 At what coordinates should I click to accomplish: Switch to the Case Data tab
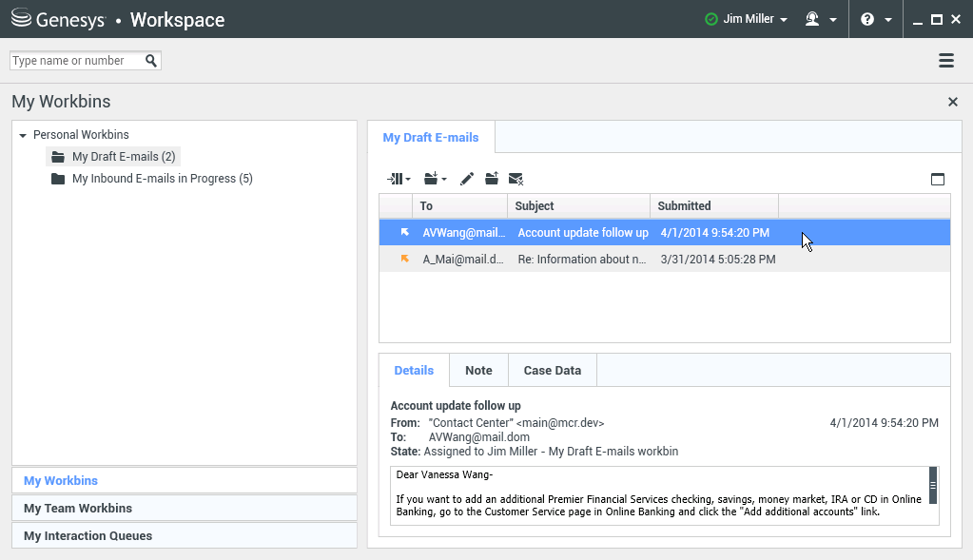pos(552,371)
